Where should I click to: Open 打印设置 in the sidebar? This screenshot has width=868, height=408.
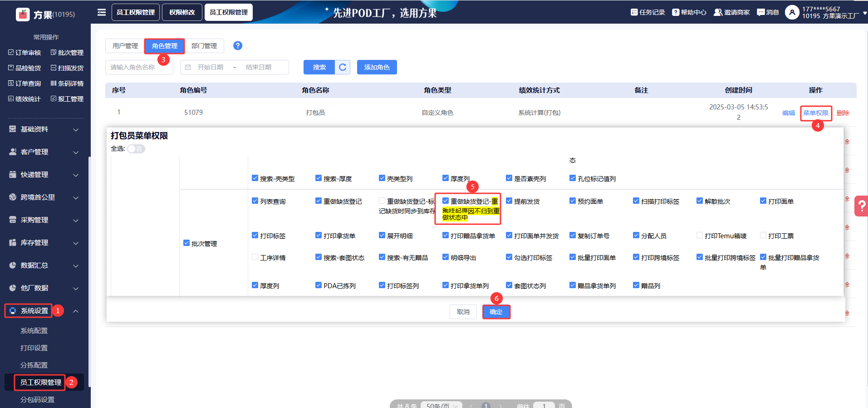pos(34,348)
